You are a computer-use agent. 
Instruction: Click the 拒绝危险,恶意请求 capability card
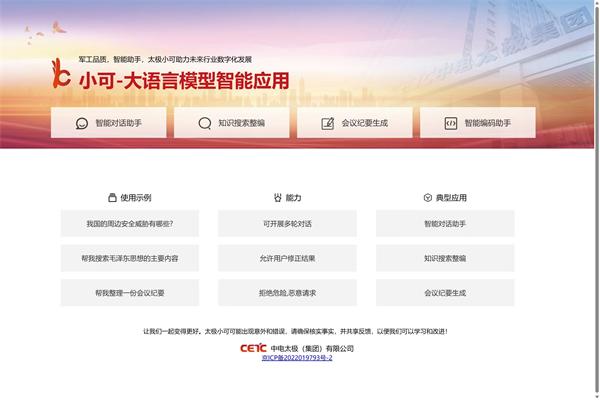coord(287,293)
